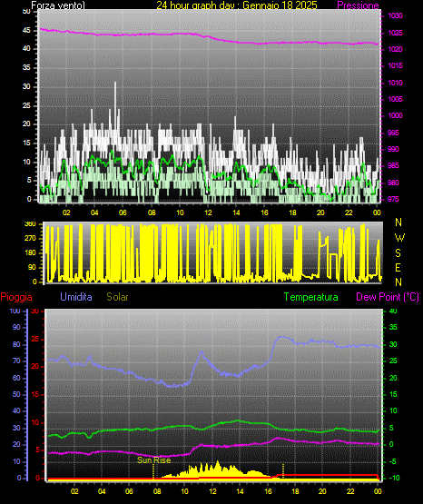Screen dimensions: 423x504
Task: Click the 12 hour tick on wind graph
Action: pyautogui.click(x=208, y=212)
